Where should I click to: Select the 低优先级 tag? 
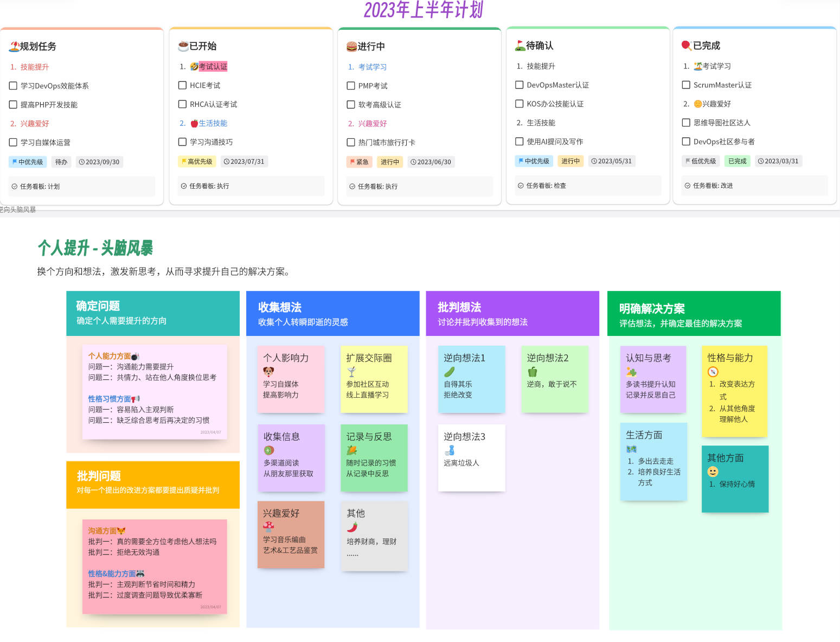(x=701, y=161)
